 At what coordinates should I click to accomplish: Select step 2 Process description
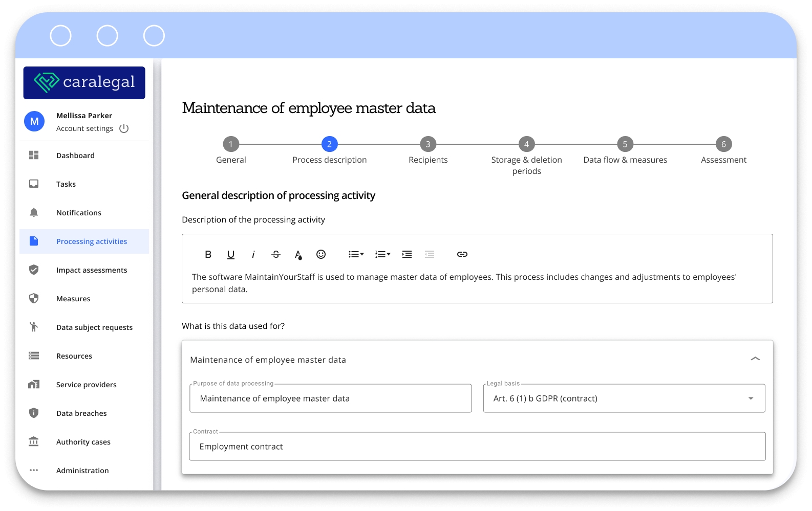tap(329, 144)
